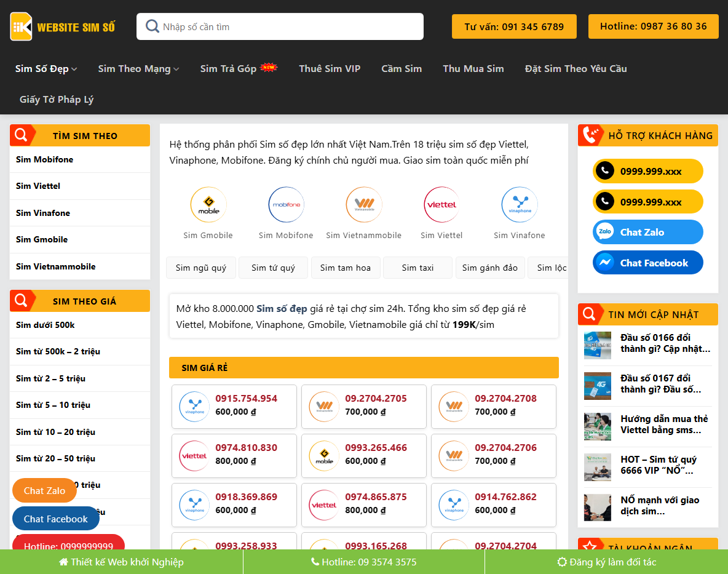Click the home icon beside Thiết kế Web khởi Nghiệp
This screenshot has width=728, height=574.
click(63, 562)
